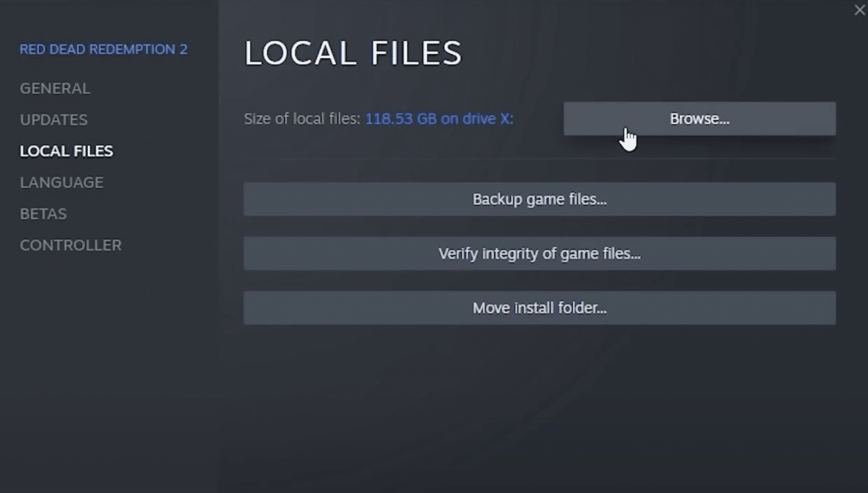Switch to the Updates tab

[54, 120]
